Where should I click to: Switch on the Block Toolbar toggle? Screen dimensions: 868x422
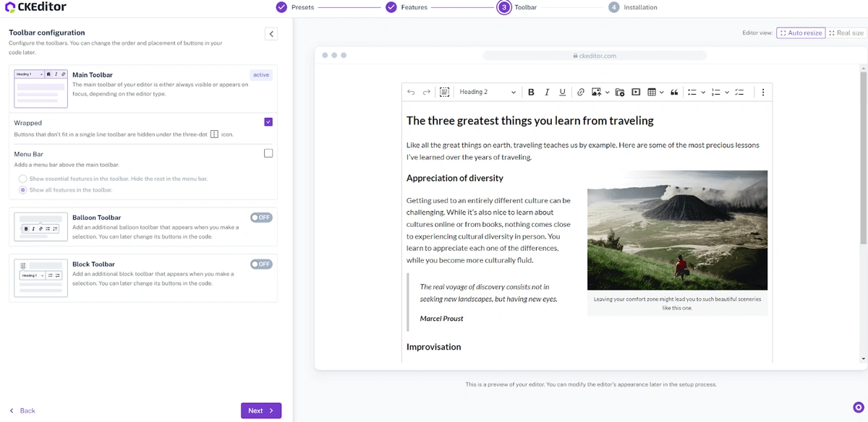(x=261, y=264)
